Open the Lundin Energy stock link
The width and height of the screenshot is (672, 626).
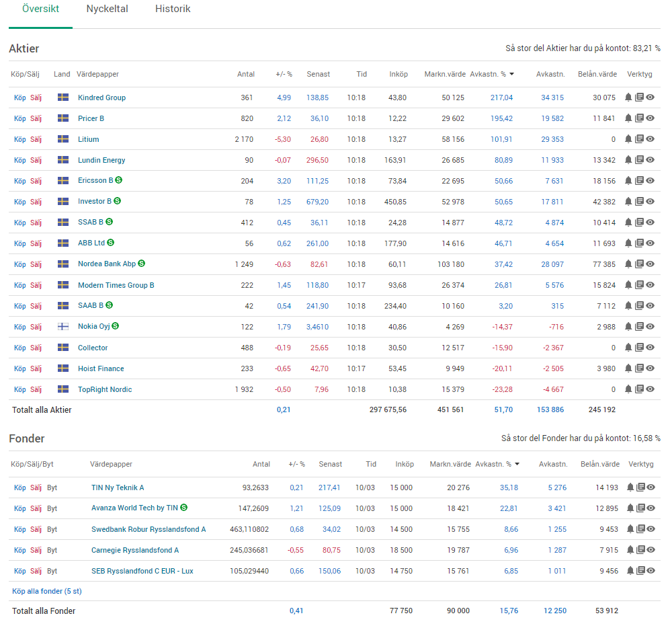pyautogui.click(x=101, y=160)
